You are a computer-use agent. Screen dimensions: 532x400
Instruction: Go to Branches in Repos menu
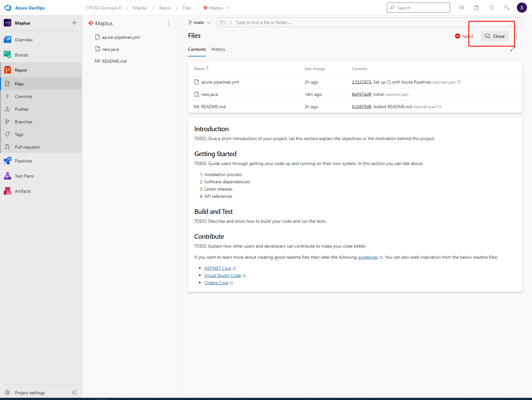24,122
